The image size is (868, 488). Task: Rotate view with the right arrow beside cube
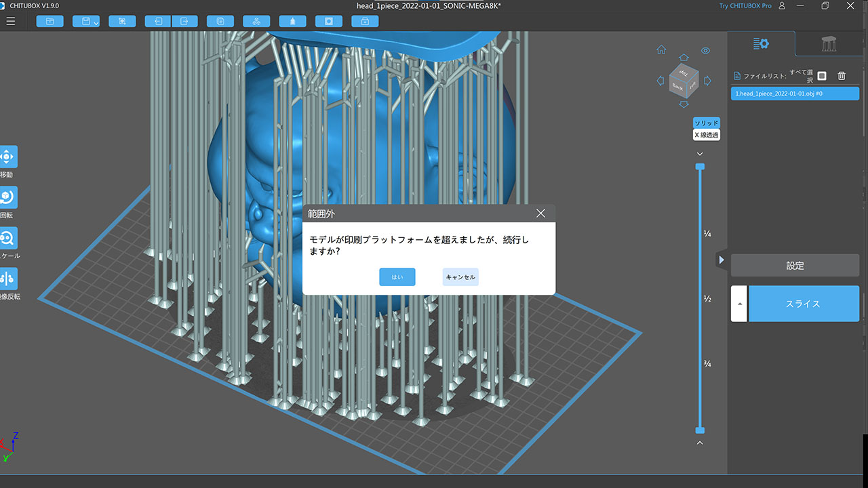(x=707, y=81)
